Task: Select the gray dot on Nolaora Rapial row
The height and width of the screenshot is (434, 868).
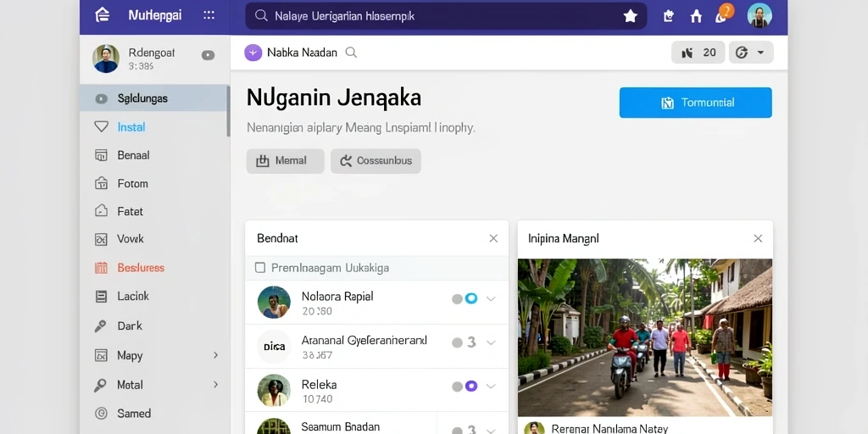Action: (457, 299)
